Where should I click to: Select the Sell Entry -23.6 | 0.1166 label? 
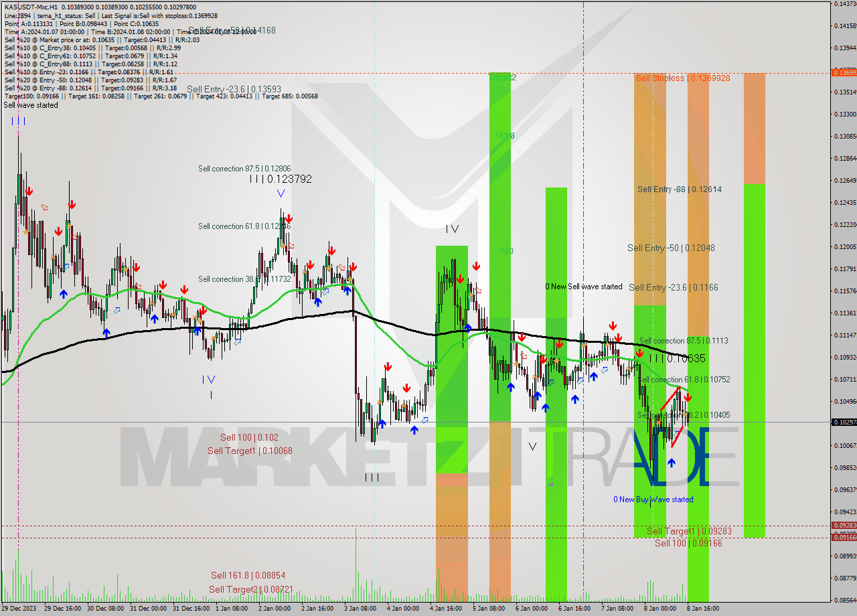pos(674,287)
